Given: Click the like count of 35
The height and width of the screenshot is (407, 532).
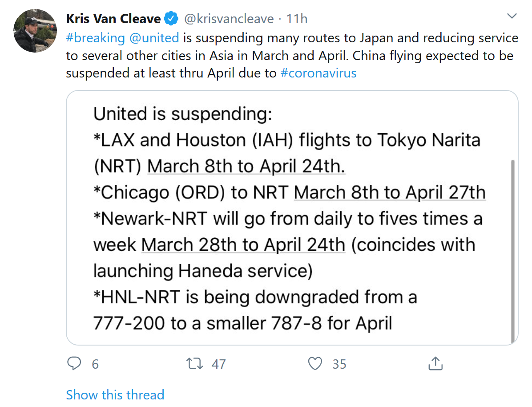Looking at the screenshot, I should click(339, 364).
